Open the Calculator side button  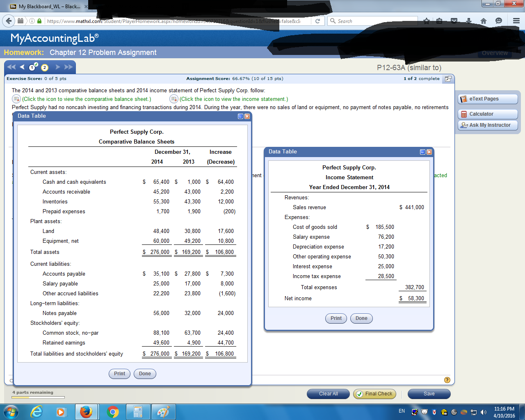[x=488, y=114]
